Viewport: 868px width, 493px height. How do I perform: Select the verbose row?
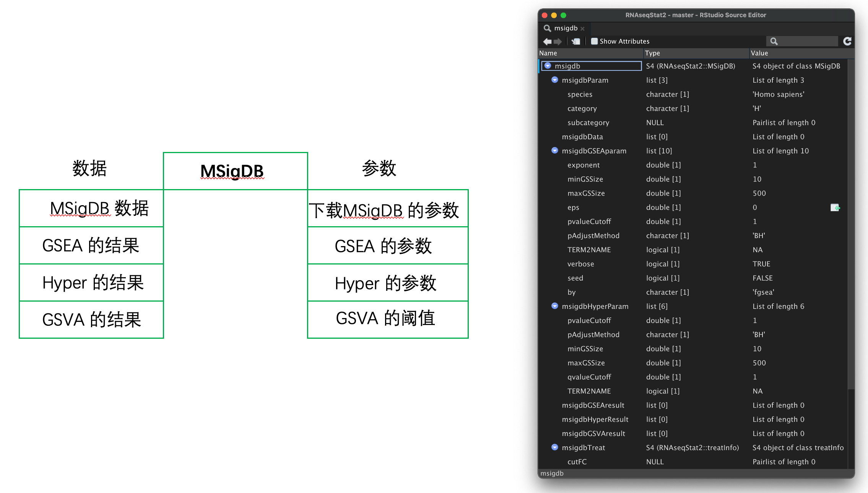693,264
